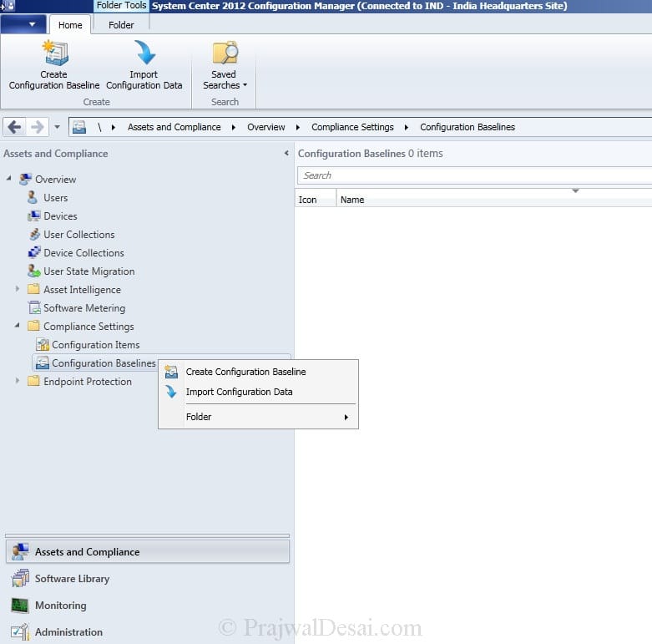Viewport: 652px width, 644px height.
Task: Click the Endpoint Protection folder icon
Action: click(x=33, y=381)
